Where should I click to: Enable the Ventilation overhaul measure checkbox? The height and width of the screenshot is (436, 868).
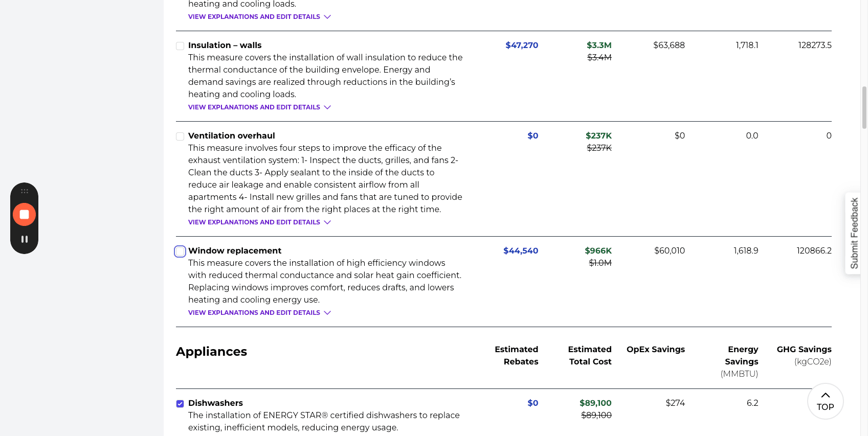tap(180, 136)
